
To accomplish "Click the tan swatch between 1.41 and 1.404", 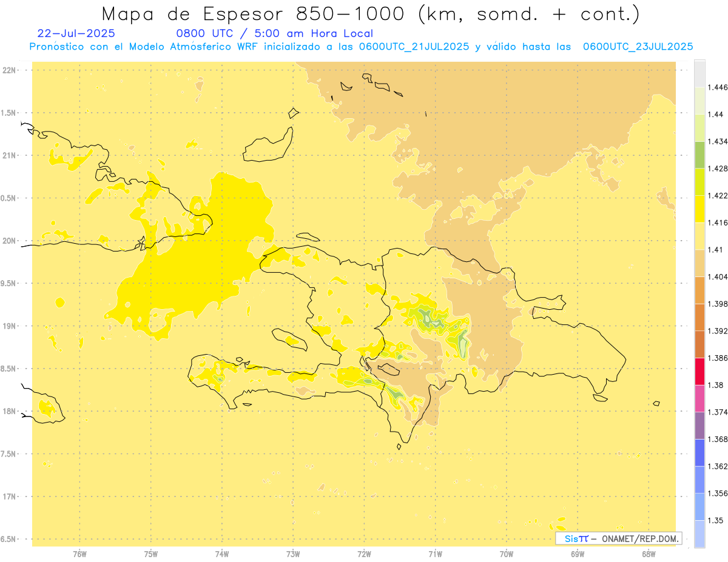I will pyautogui.click(x=699, y=263).
